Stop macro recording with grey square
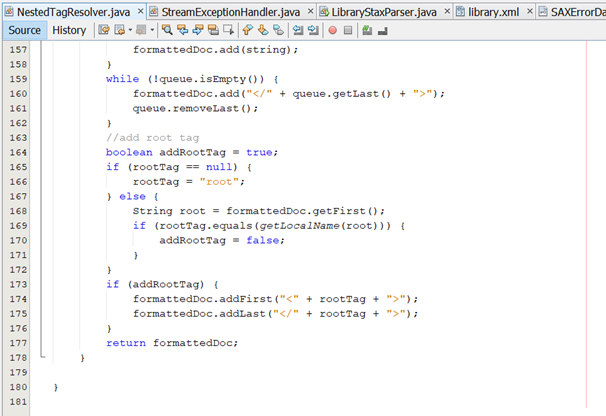This screenshot has width=606, height=416. [x=348, y=30]
